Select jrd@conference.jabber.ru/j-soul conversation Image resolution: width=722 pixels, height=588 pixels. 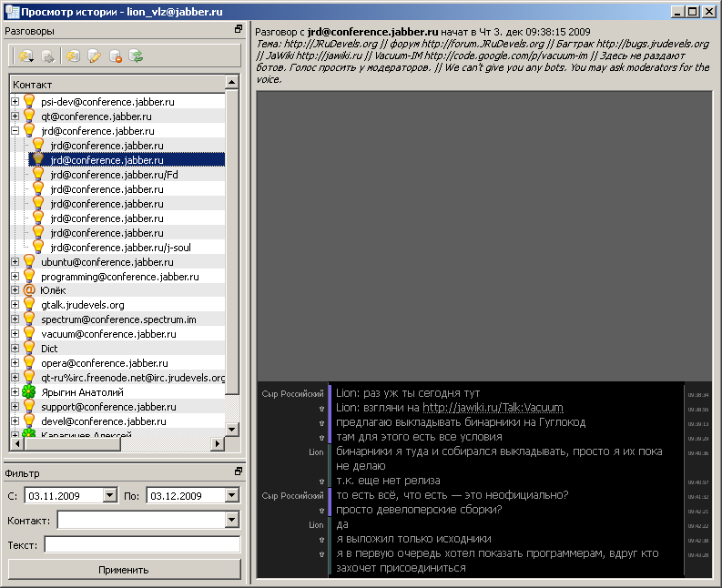pyautogui.click(x=120, y=248)
